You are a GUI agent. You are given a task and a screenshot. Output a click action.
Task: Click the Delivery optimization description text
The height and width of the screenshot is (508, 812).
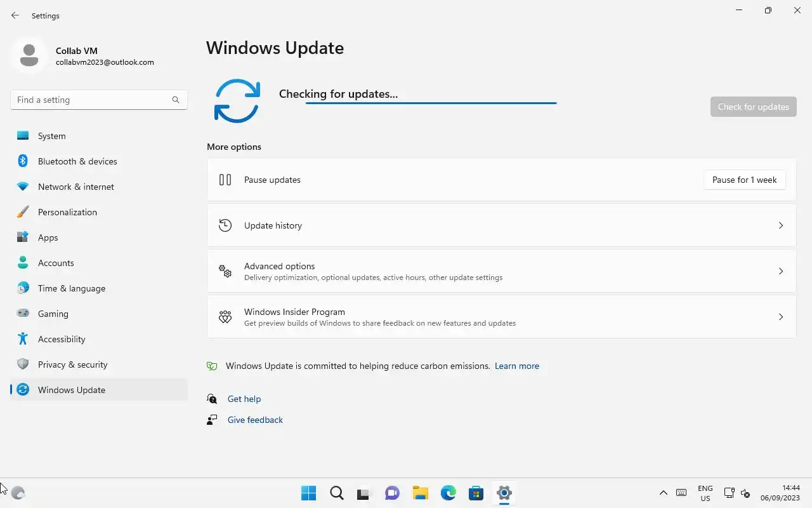tap(373, 277)
